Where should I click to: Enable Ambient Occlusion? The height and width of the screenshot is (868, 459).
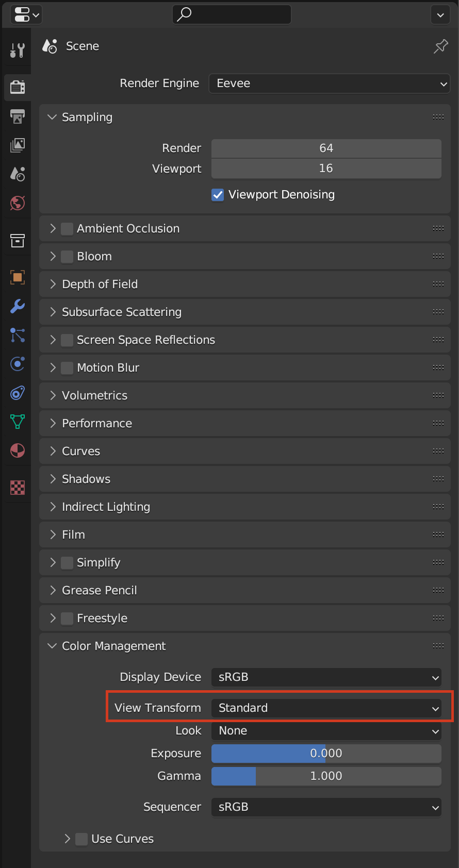(x=67, y=228)
